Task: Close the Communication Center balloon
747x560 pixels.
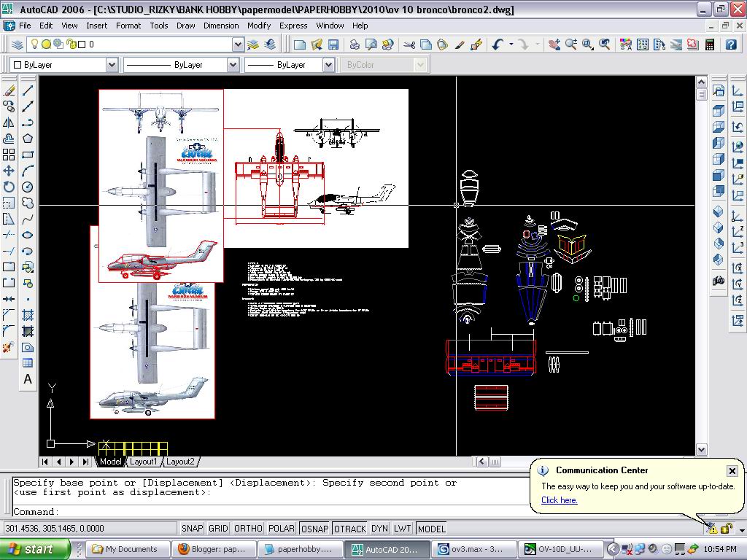Action: click(732, 471)
